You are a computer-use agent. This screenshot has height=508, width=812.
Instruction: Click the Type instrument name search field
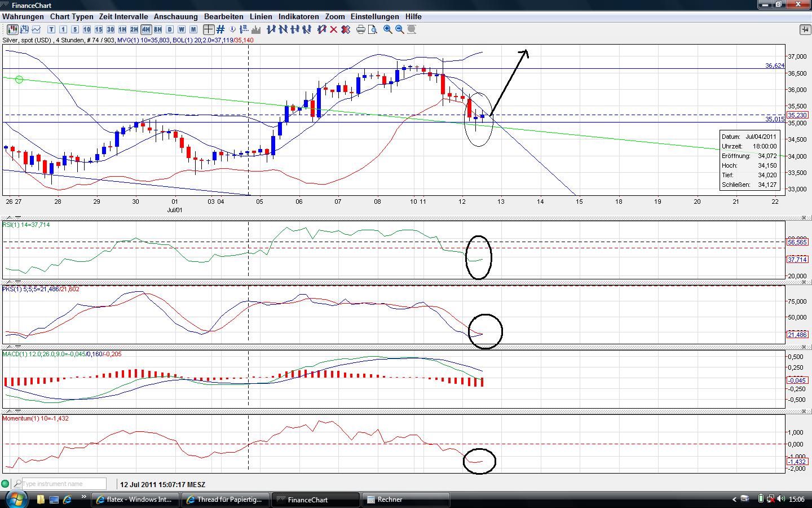(x=64, y=484)
